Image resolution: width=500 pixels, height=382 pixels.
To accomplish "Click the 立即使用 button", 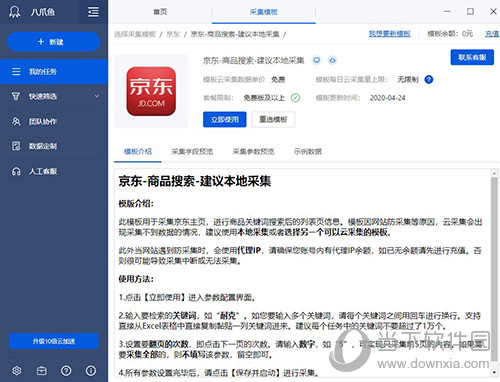I will pyautogui.click(x=225, y=119).
